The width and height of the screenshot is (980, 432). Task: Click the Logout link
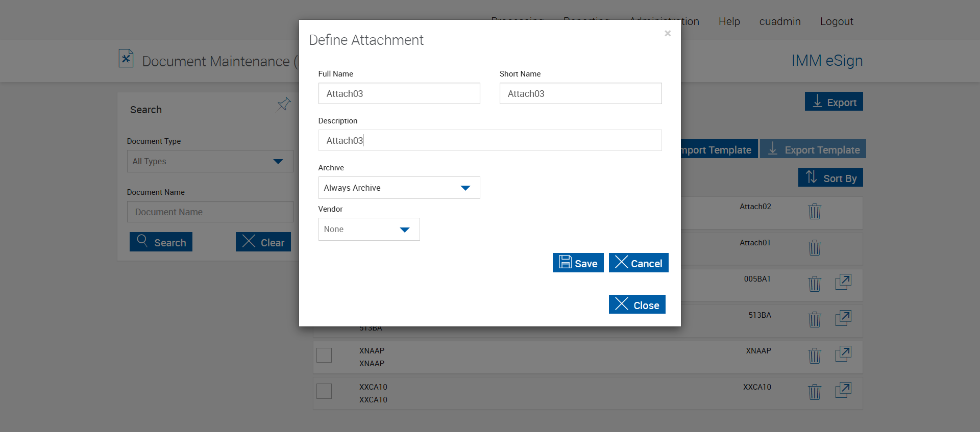tap(837, 21)
